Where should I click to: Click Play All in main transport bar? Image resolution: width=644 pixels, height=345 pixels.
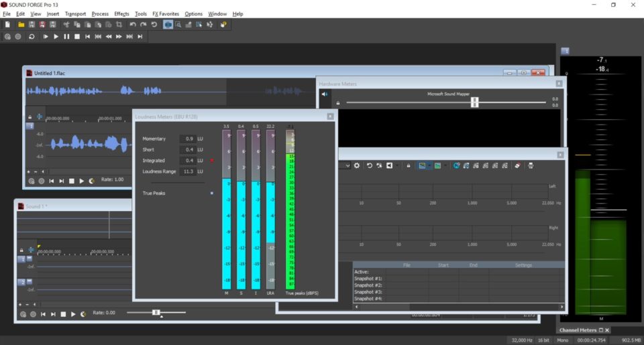pos(46,37)
